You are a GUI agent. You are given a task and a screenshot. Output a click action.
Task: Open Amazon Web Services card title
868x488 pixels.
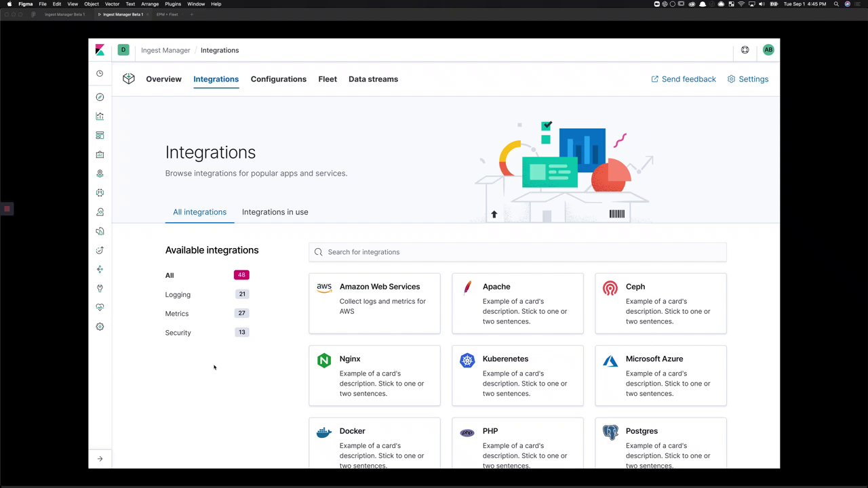pyautogui.click(x=380, y=287)
